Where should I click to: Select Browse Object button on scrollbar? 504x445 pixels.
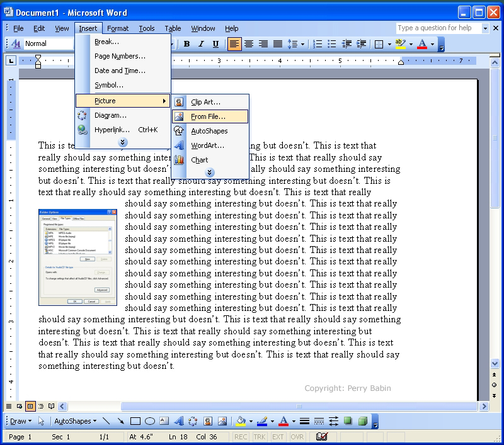495,385
